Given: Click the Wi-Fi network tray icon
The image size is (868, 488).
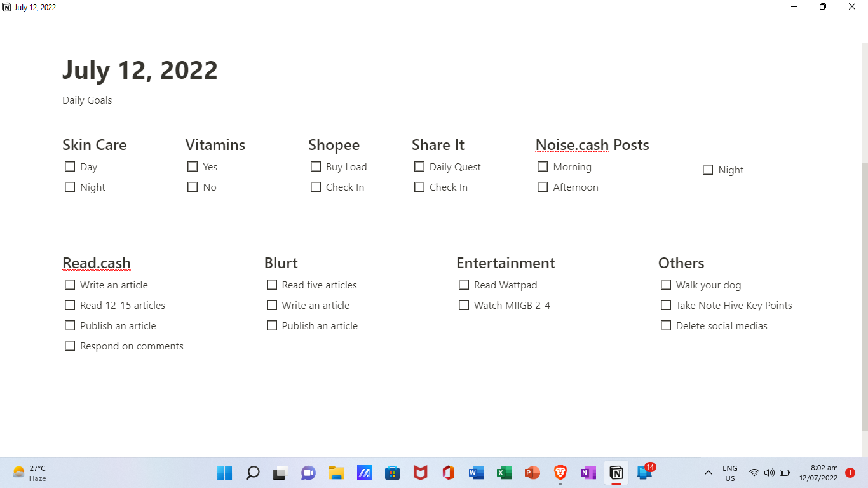Looking at the screenshot, I should click(754, 473).
